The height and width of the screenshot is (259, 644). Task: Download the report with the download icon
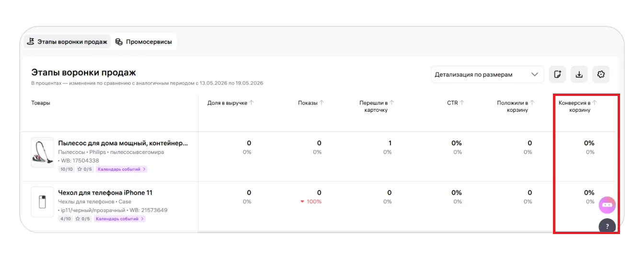pos(579,74)
